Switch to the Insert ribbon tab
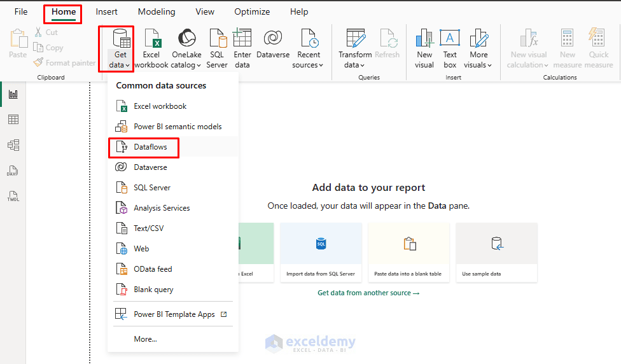 click(x=106, y=12)
